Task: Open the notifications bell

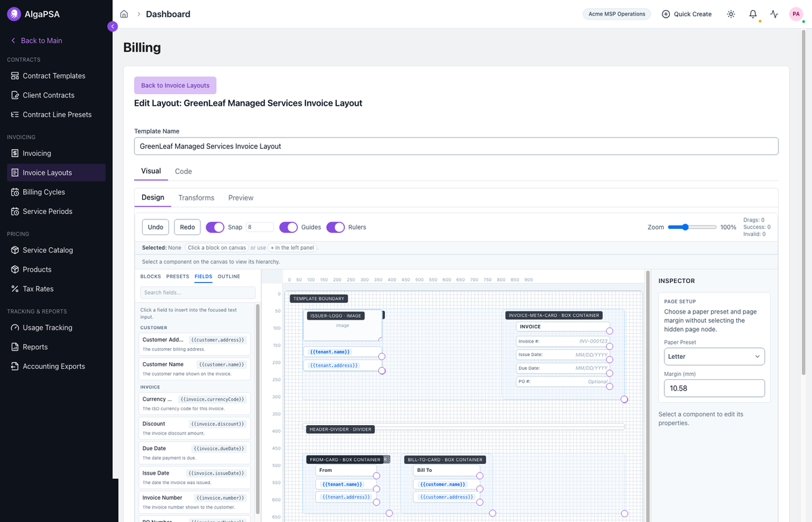Action: pos(753,14)
